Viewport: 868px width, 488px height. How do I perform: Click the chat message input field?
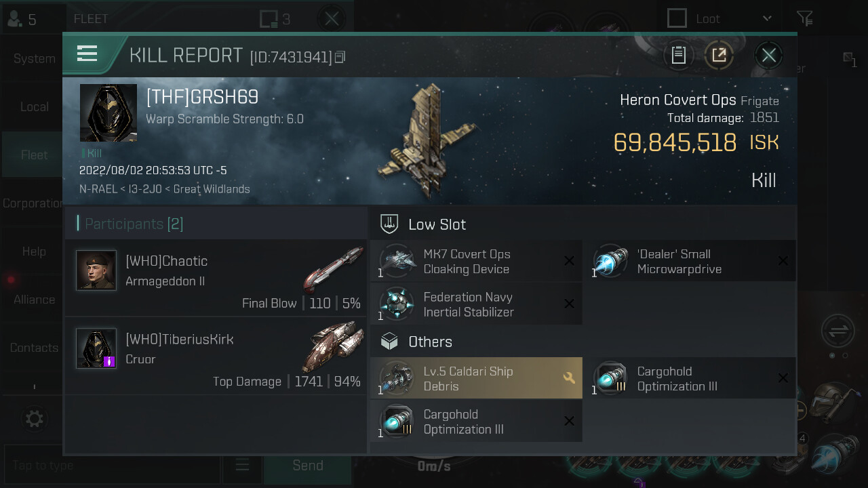(113, 465)
